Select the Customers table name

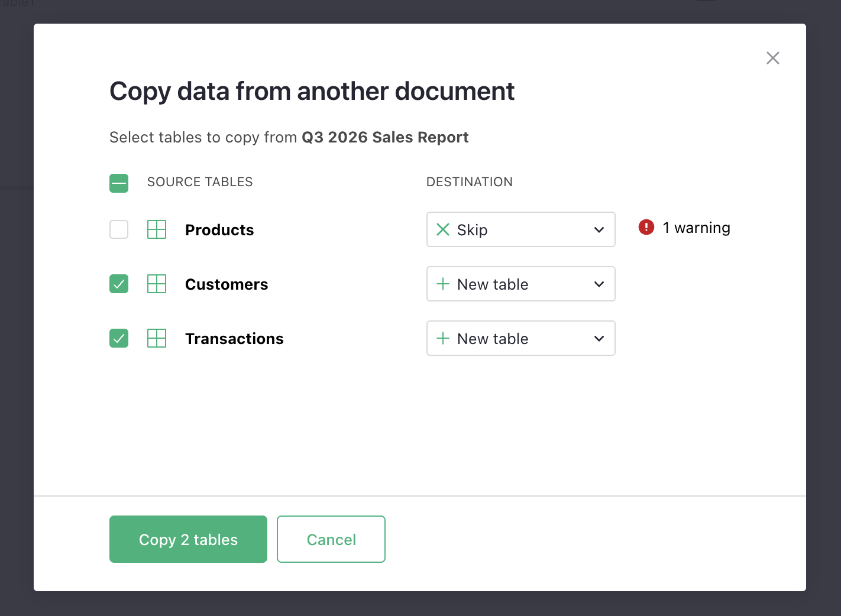click(x=227, y=284)
